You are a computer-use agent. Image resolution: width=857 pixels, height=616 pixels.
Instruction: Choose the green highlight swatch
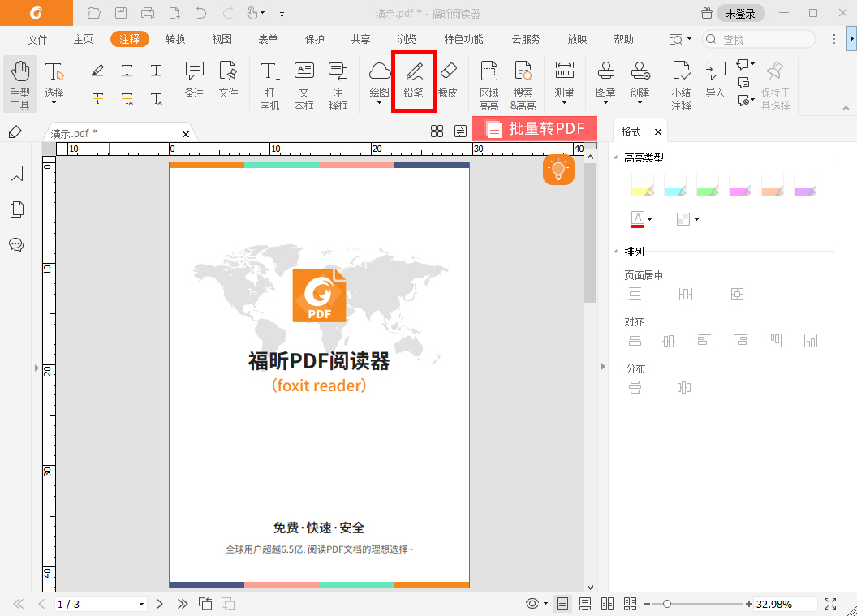[707, 185]
